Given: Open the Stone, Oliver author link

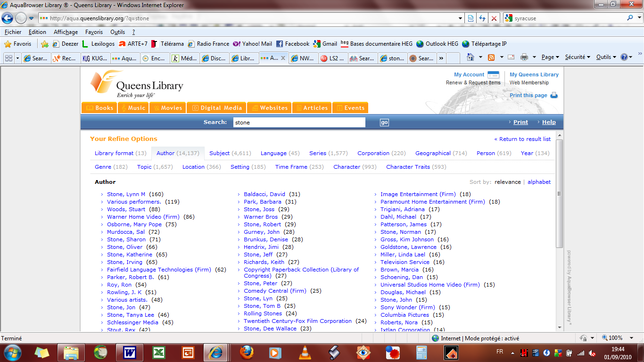Looking at the screenshot, I should 125,247.
